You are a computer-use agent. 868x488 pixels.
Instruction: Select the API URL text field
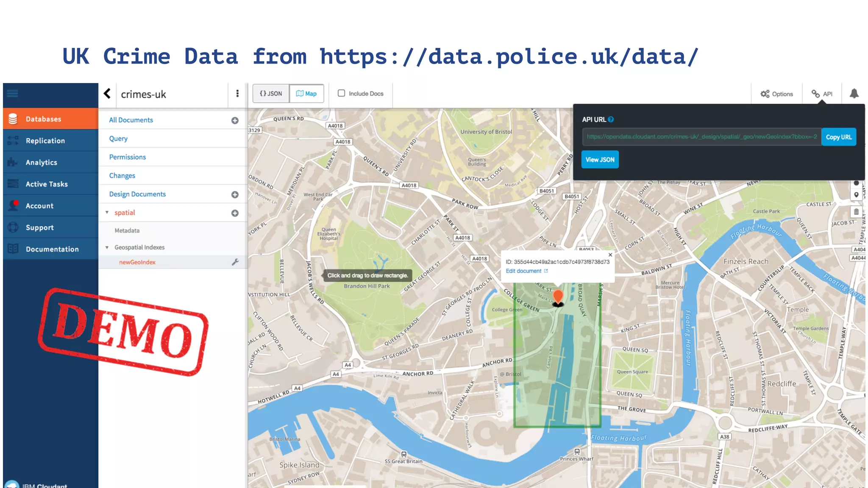coord(701,137)
